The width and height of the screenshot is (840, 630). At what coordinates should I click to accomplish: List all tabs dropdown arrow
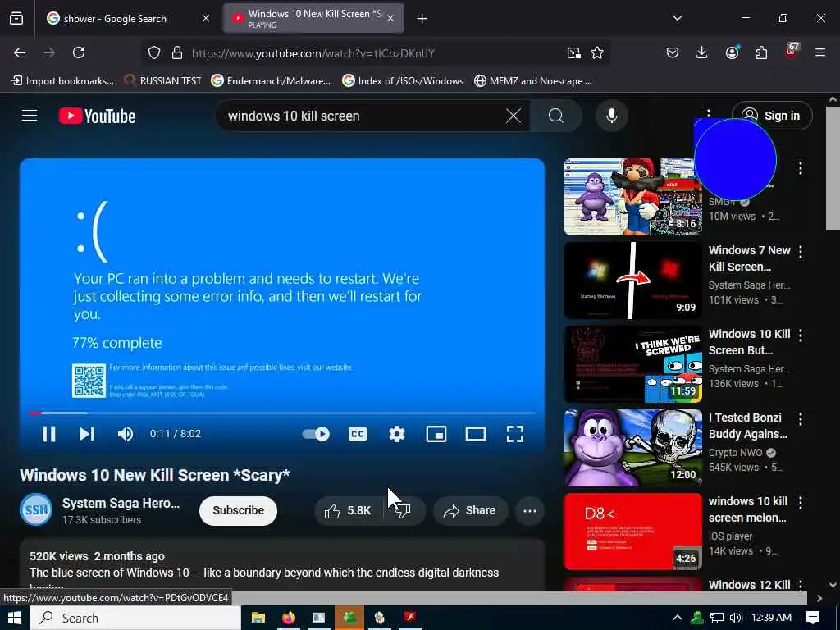[x=677, y=18]
